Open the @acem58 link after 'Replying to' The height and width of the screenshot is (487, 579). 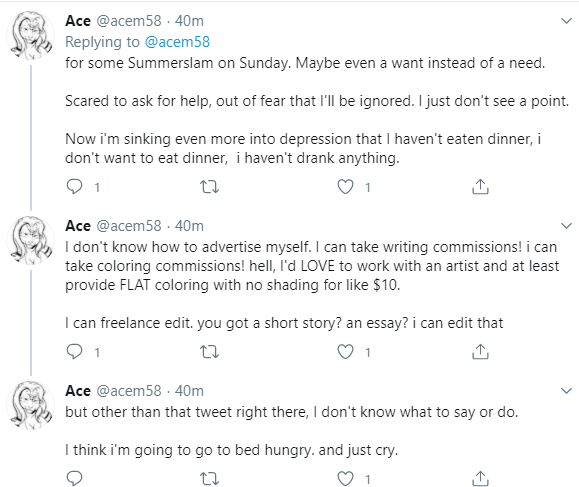[177, 42]
